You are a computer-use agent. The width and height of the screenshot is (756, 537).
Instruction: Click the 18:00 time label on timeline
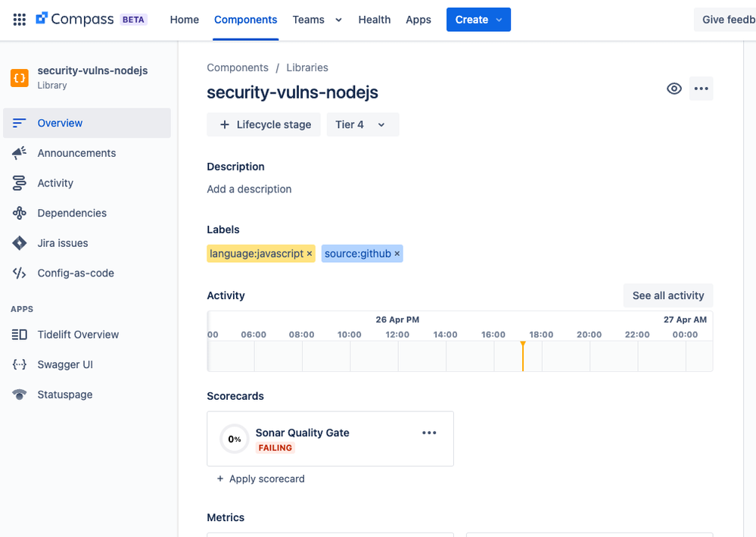pyautogui.click(x=541, y=334)
